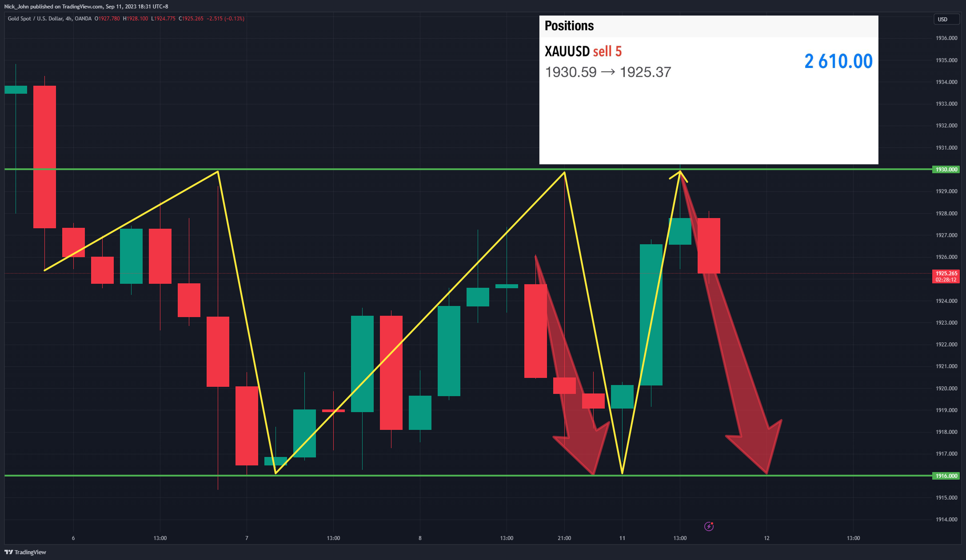966x560 pixels.
Task: Click the 1929.000 price axis label
Action: [946, 191]
